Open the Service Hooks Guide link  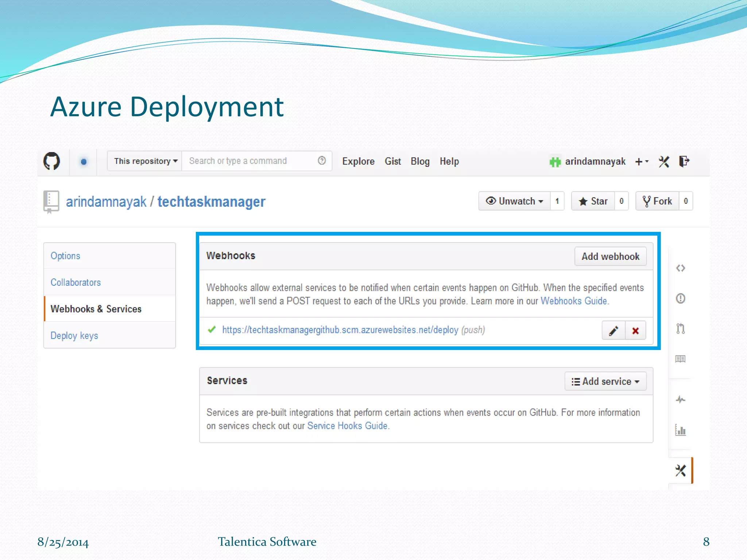coord(347,426)
